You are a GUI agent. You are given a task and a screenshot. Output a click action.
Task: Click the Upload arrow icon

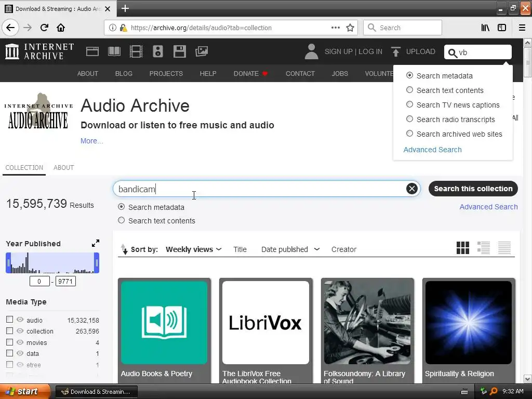pyautogui.click(x=395, y=51)
